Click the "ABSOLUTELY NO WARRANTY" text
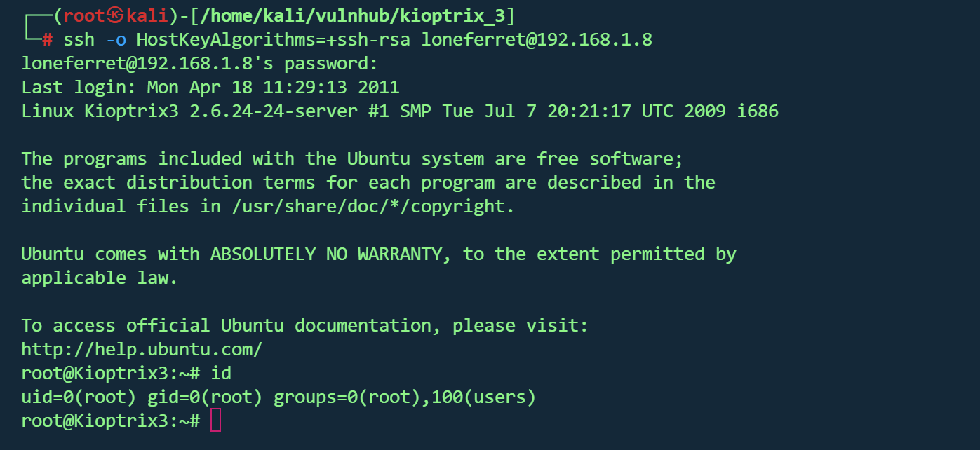This screenshot has width=980, height=450. coord(326,254)
